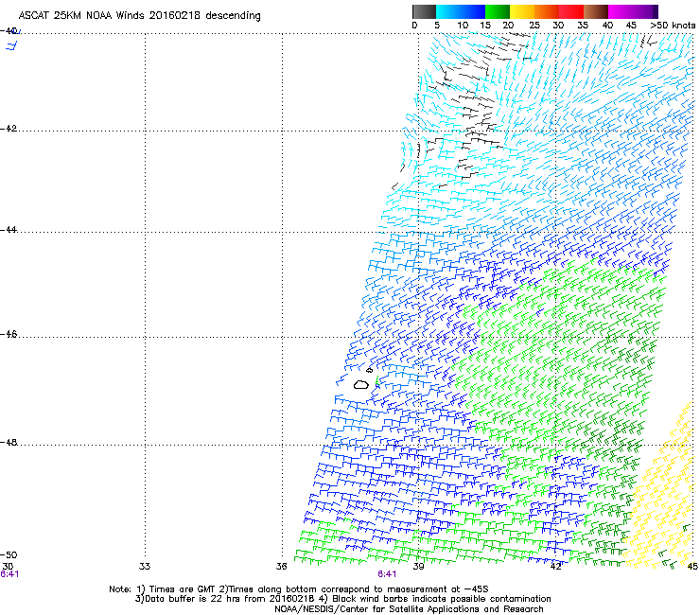Select the green 15-20 knots legend color
Viewport: 700px width, 615px height.
[x=498, y=11]
